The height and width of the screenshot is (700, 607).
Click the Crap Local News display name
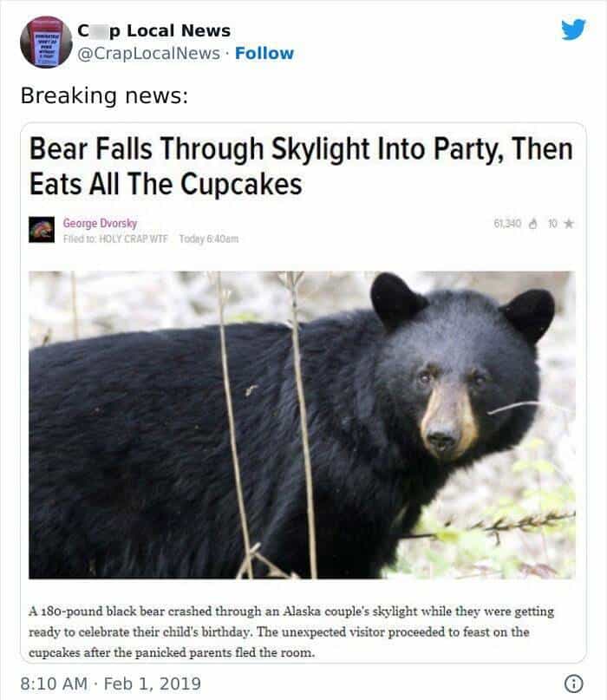click(x=154, y=31)
